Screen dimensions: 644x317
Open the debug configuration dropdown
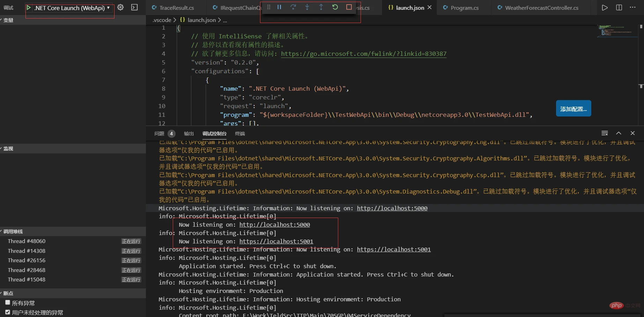click(73, 8)
